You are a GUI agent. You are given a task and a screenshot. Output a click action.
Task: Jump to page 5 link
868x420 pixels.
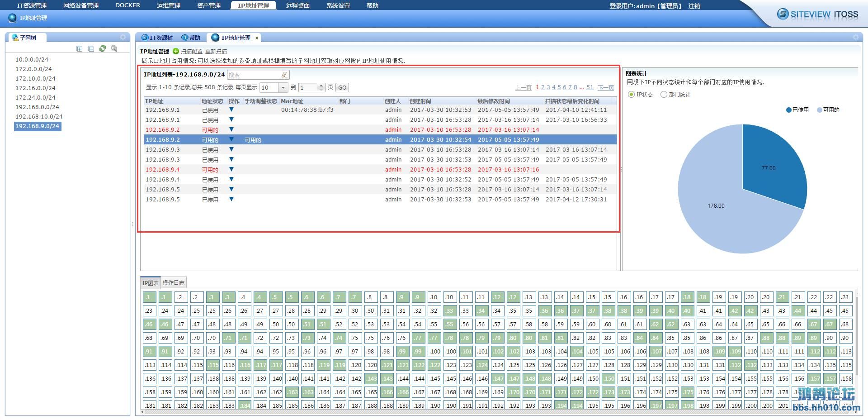[559, 87]
